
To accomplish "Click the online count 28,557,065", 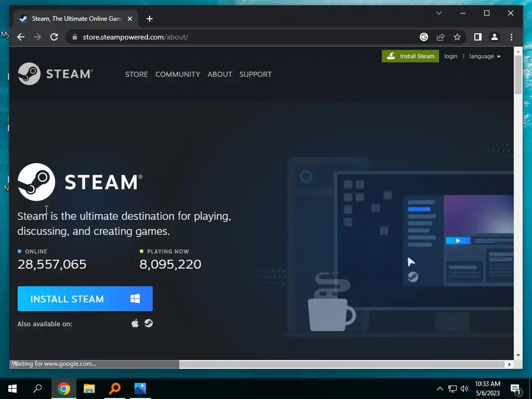I will click(x=52, y=264).
